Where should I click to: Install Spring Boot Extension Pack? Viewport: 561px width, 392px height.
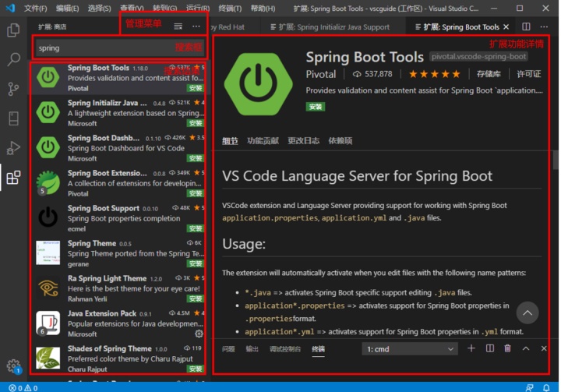point(196,193)
